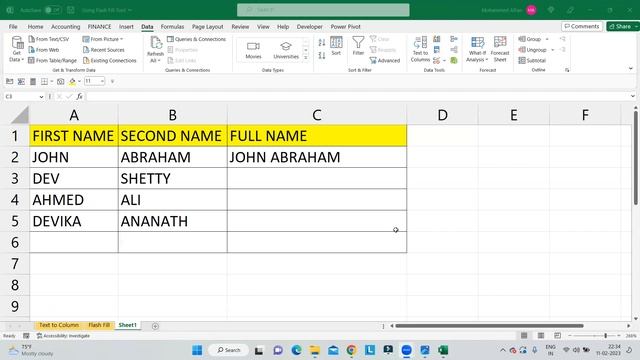
Task: Choose the Movies data type
Action: click(x=253, y=50)
